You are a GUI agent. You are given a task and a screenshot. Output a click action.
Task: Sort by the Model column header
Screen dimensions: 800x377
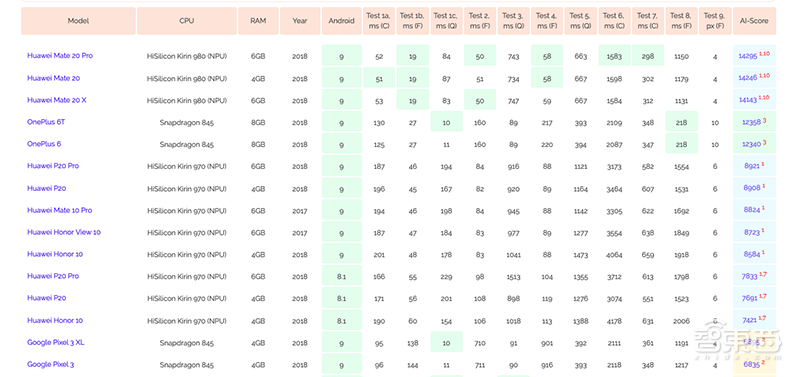coord(79,21)
